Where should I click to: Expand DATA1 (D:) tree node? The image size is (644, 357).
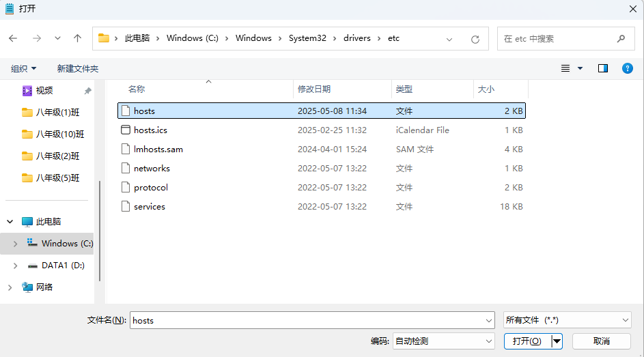(15, 266)
